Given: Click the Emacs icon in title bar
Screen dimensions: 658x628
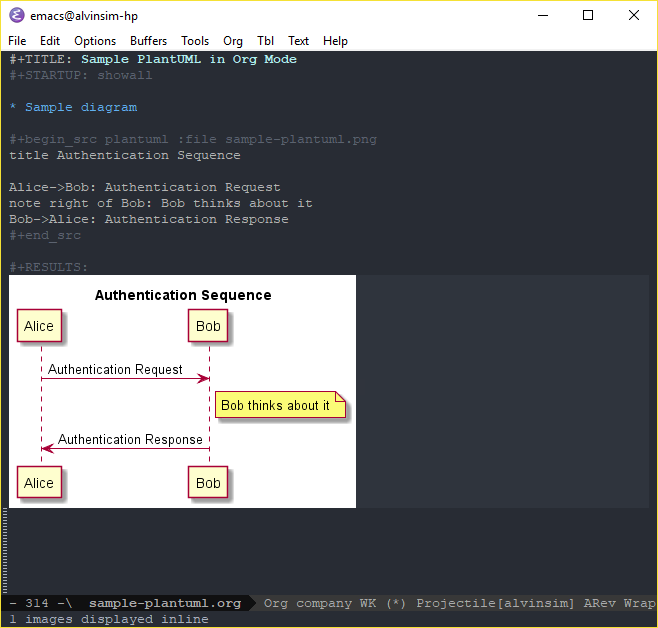Looking at the screenshot, I should pyautogui.click(x=17, y=15).
